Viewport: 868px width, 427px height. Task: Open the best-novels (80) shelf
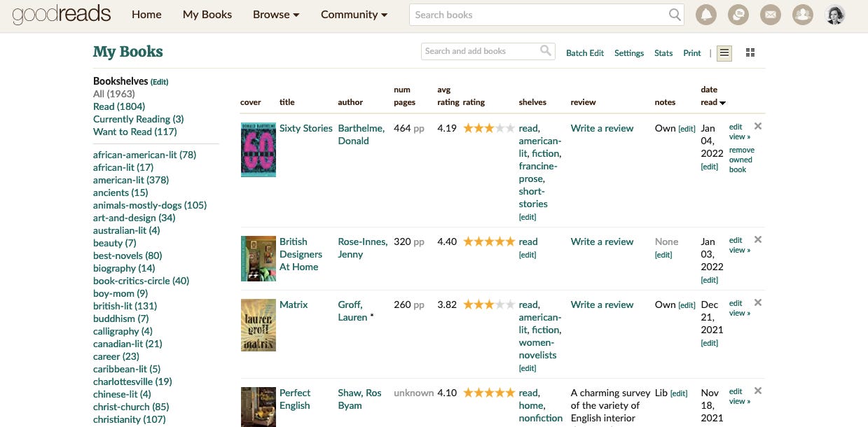click(x=128, y=255)
